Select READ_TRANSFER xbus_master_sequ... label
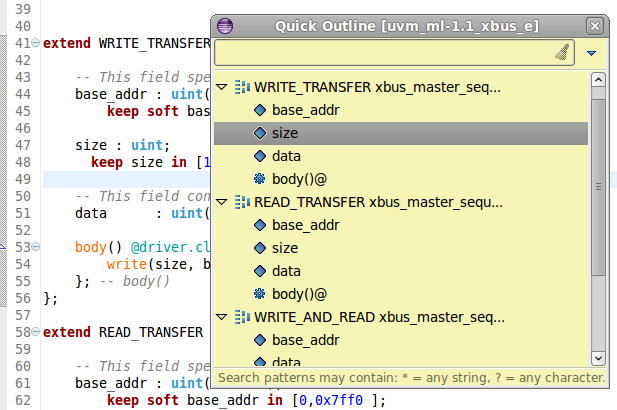 click(x=379, y=202)
